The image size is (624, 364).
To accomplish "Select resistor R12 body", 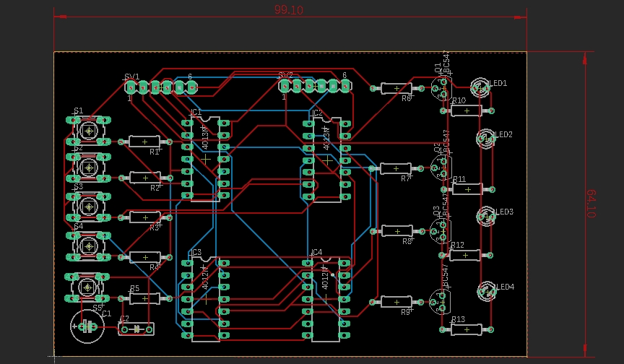I will 465,255.
